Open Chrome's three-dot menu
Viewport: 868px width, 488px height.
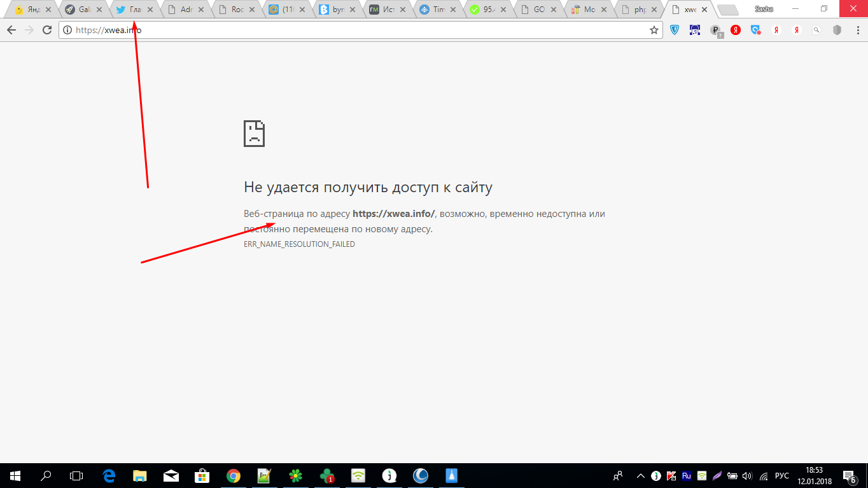[x=857, y=30]
